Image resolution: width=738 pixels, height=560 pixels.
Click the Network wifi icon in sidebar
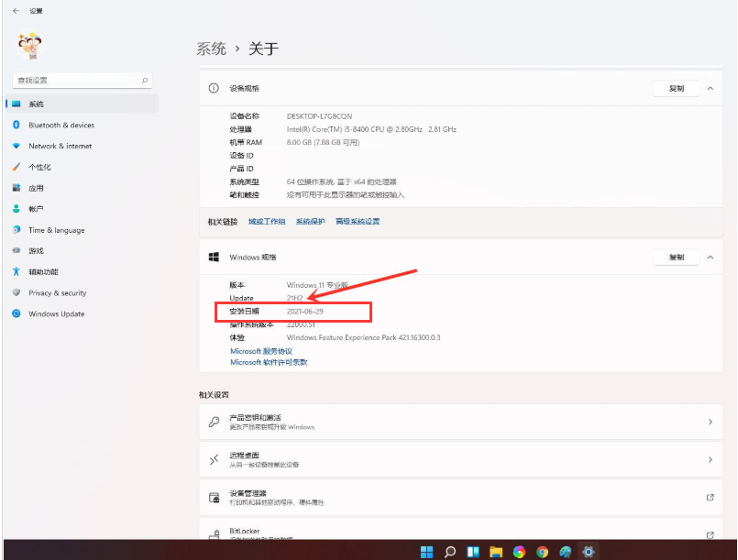coord(17,146)
